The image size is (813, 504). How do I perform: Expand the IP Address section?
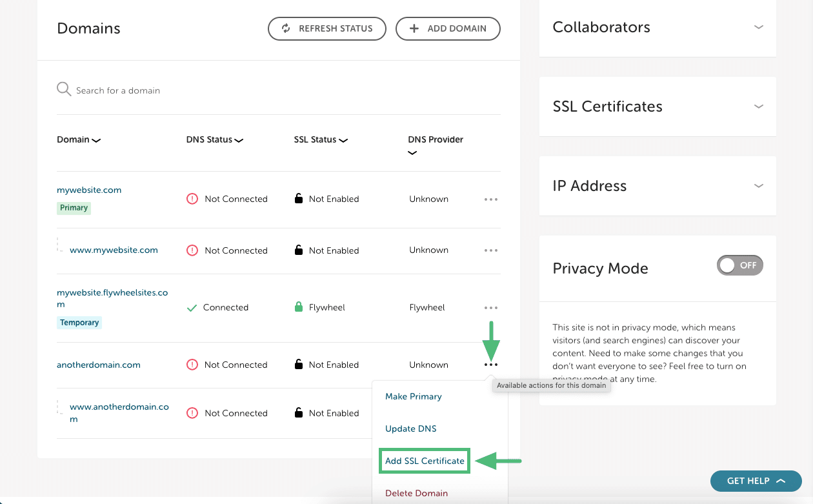click(x=758, y=185)
